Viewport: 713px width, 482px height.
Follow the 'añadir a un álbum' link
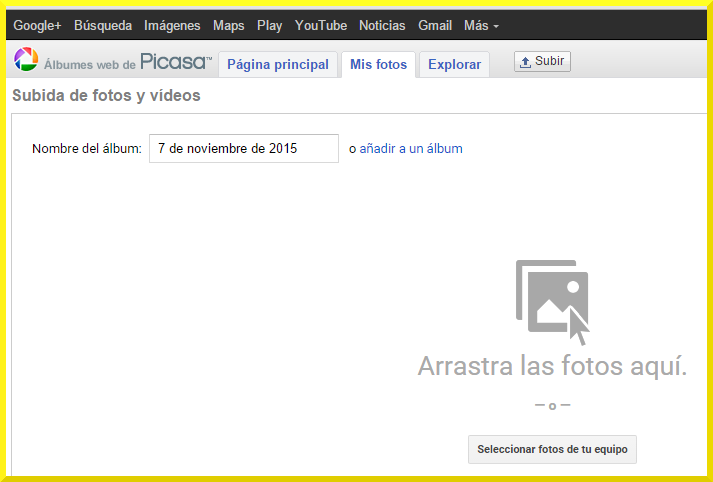[411, 149]
